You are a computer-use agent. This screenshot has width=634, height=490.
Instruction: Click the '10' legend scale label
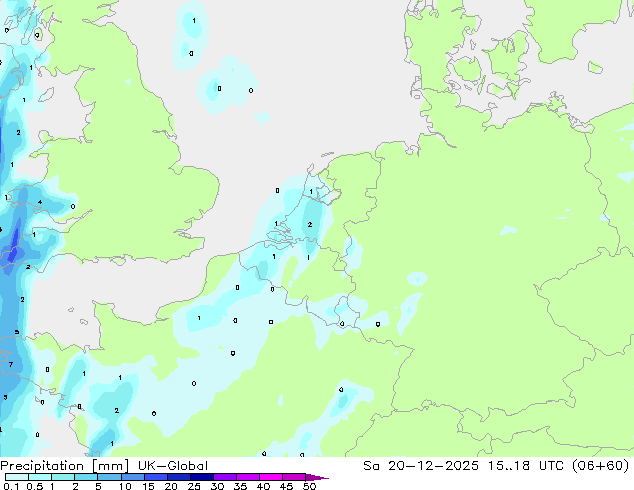point(125,486)
